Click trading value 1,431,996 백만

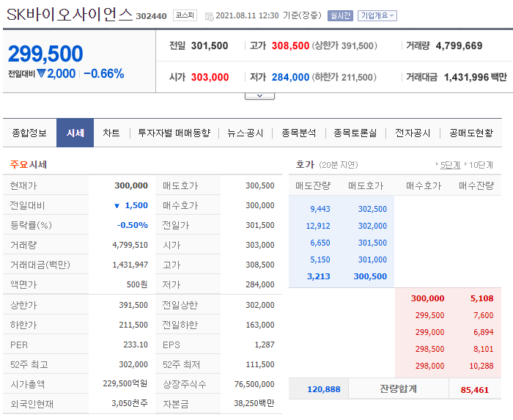tap(475, 78)
